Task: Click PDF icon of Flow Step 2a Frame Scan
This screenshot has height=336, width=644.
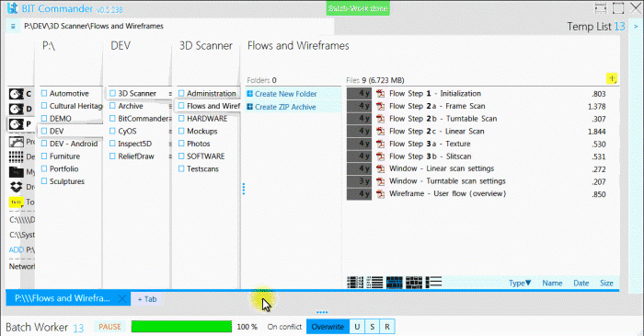Action: [381, 107]
